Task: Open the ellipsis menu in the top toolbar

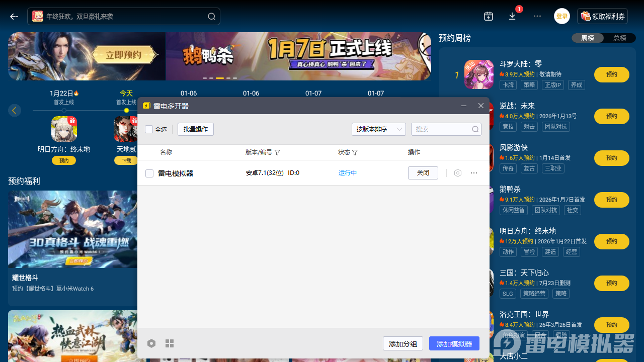Action: click(537, 16)
